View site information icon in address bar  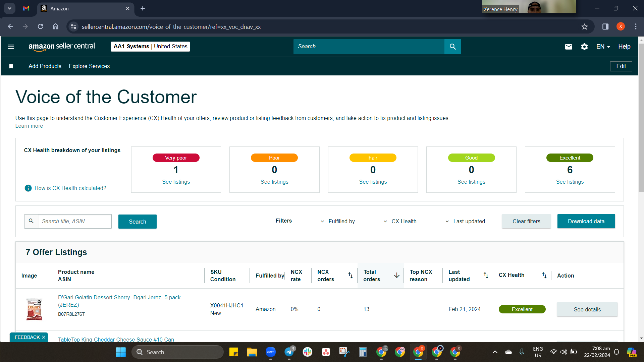click(x=73, y=27)
